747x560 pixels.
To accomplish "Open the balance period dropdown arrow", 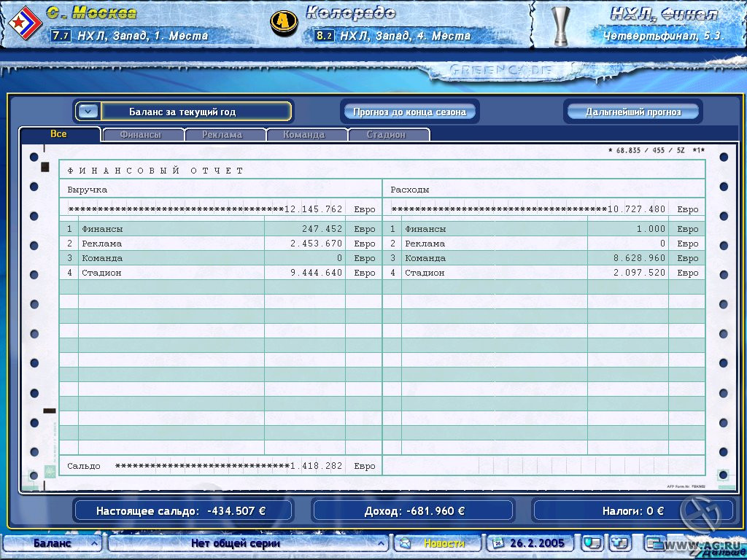I will (x=88, y=112).
